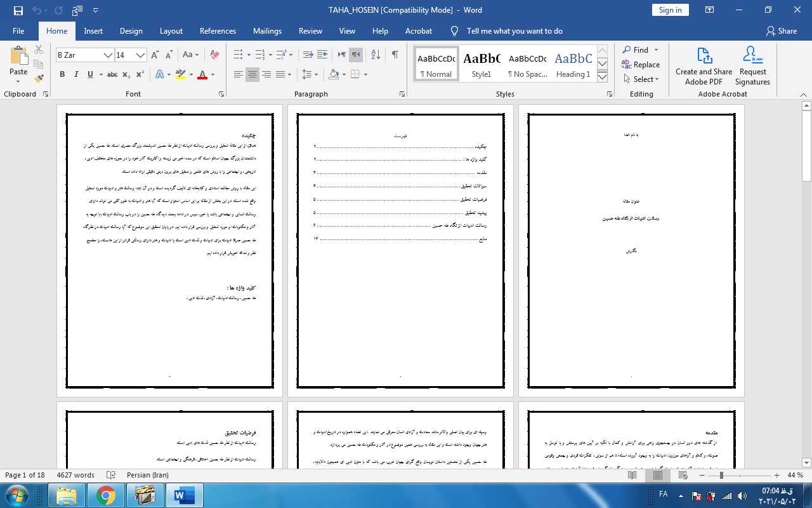Toggle center alignment

pyautogui.click(x=252, y=74)
